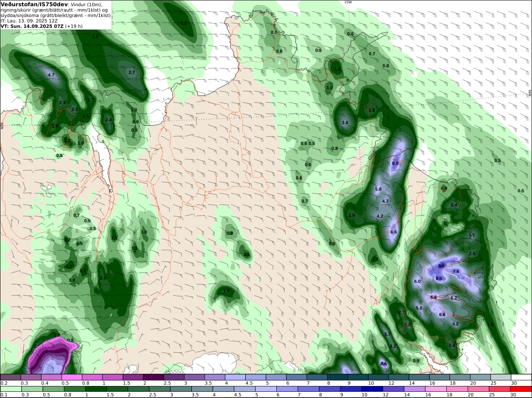The image size is (532, 398).
Task: Click the Veðurstofan/IS750dev title text
Action: tap(31, 4)
